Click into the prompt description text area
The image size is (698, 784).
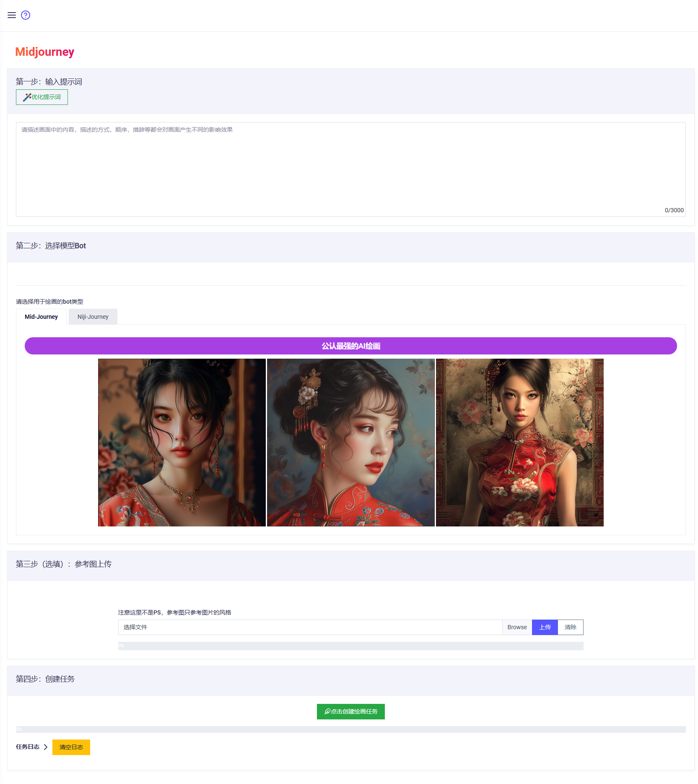[x=351, y=169]
